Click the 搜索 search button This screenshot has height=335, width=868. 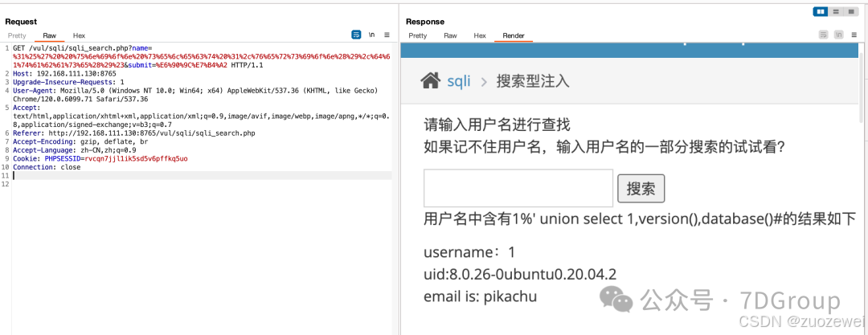click(x=641, y=189)
